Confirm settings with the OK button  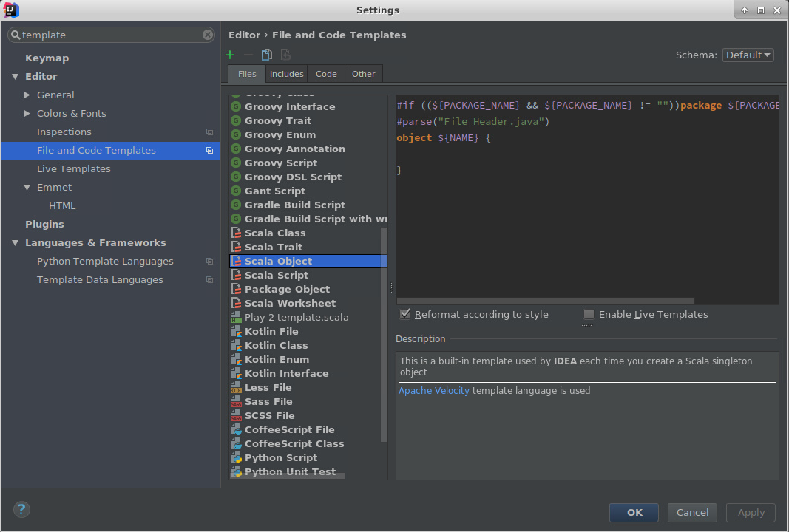pyautogui.click(x=634, y=512)
